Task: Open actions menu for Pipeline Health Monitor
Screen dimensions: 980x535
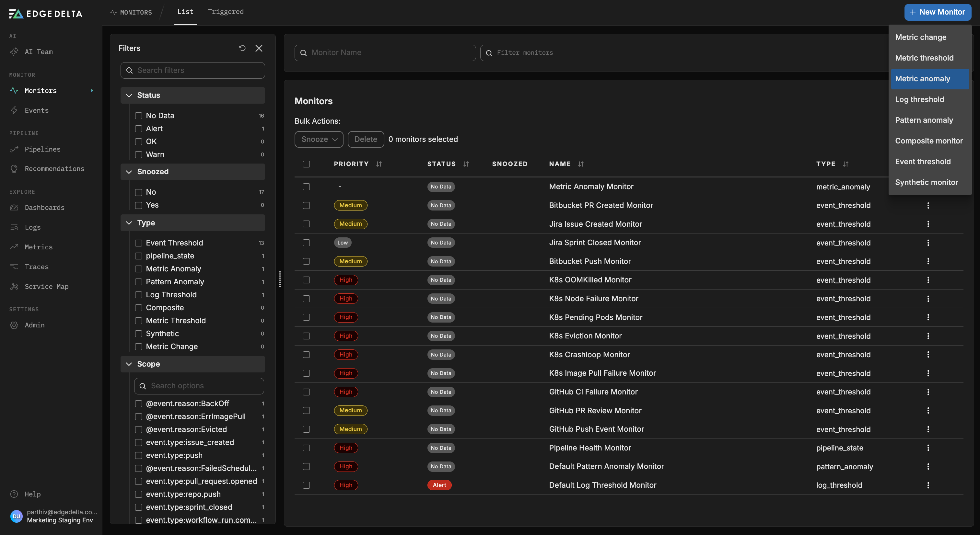Action: click(x=928, y=448)
